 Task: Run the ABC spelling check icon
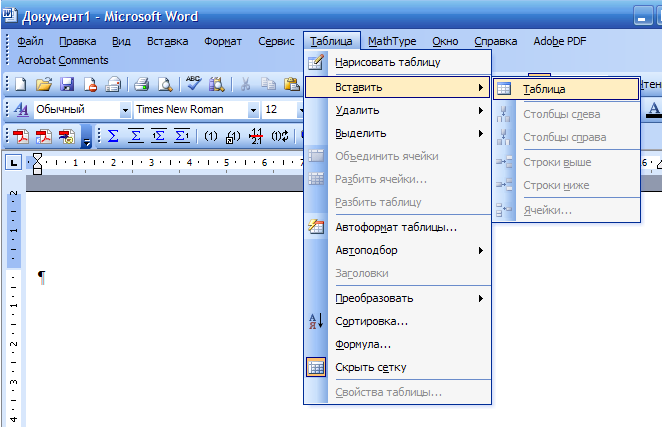193,84
